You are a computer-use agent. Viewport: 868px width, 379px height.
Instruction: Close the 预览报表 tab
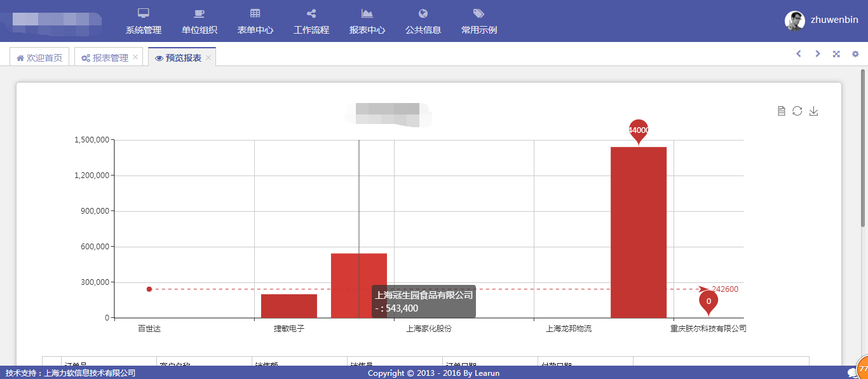point(208,57)
